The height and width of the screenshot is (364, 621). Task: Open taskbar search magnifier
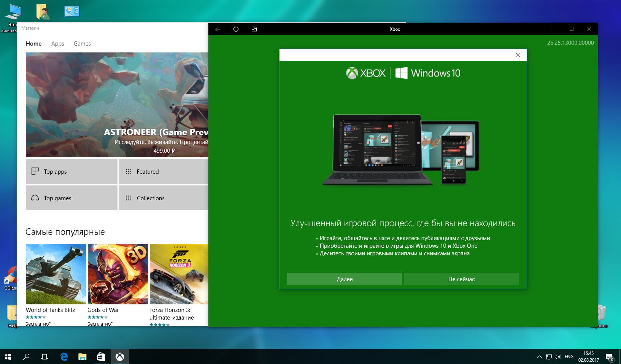tap(26, 357)
